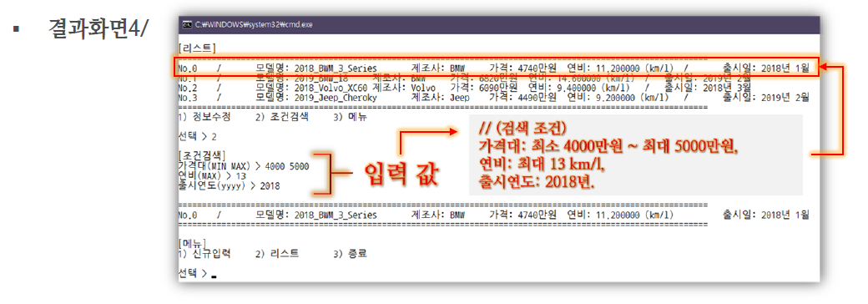Click the 1) 신규입력 menu option
Viewport: 868px width, 304px height.
(204, 254)
